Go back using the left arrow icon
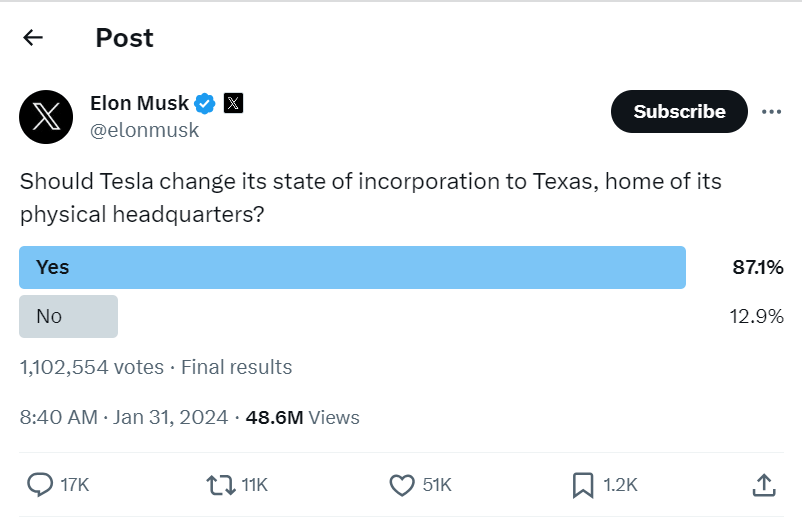802x526 pixels. tap(33, 37)
